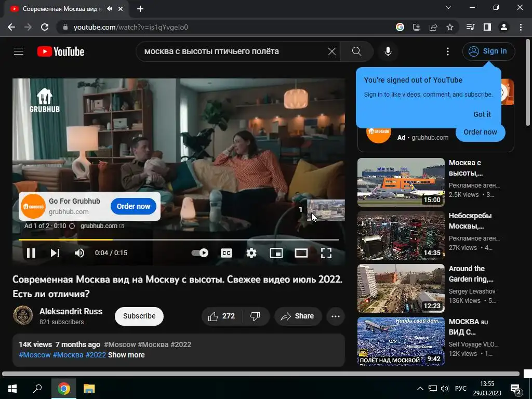
Task: Open a new browser tab
Action: pos(140,9)
